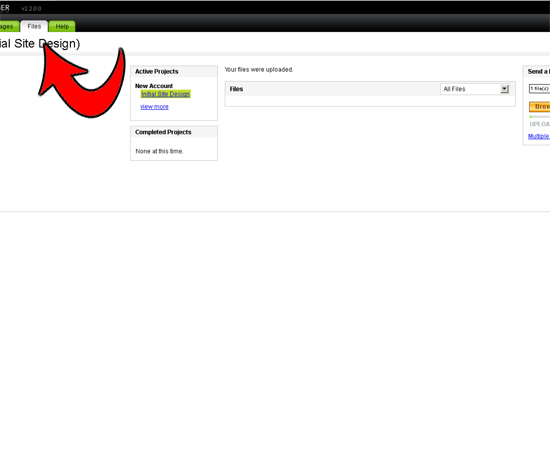Open the Help tab
This screenshot has height=450, width=550.
62,26
